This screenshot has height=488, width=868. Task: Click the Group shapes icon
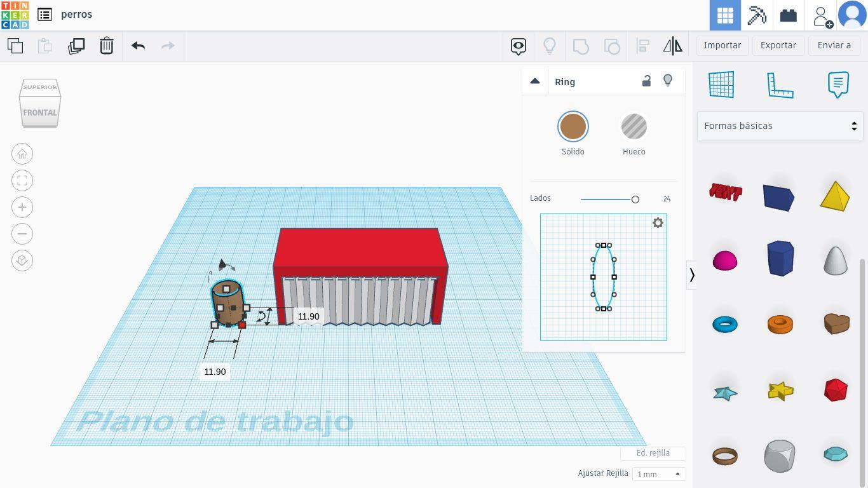tap(581, 46)
